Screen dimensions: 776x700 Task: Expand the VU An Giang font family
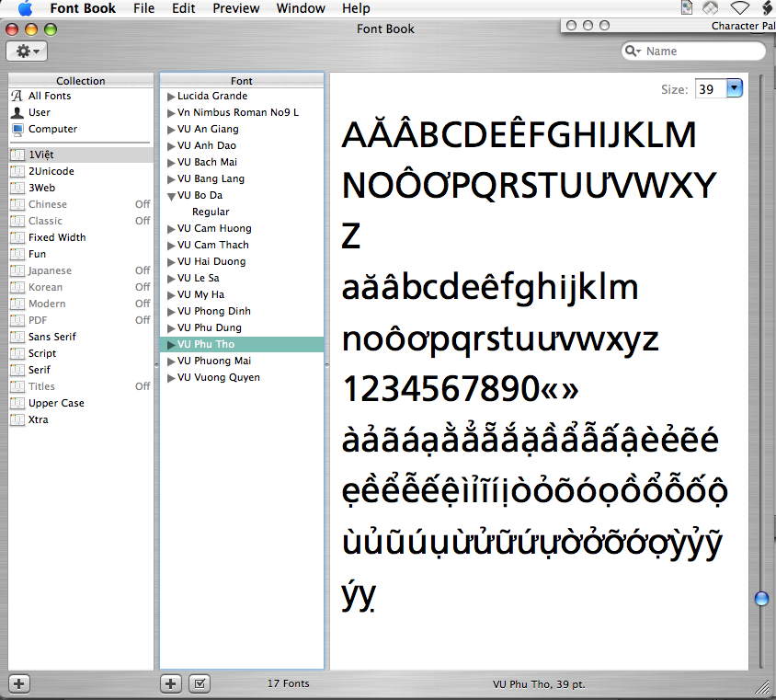pos(171,130)
